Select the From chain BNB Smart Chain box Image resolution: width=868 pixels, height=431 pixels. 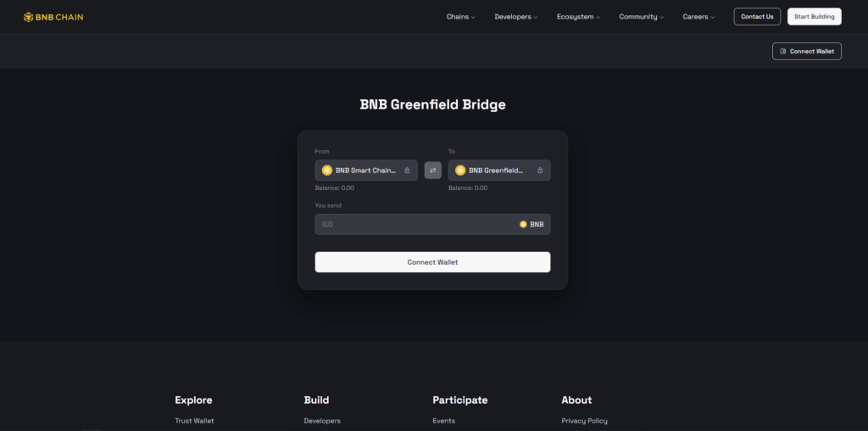[x=366, y=170]
